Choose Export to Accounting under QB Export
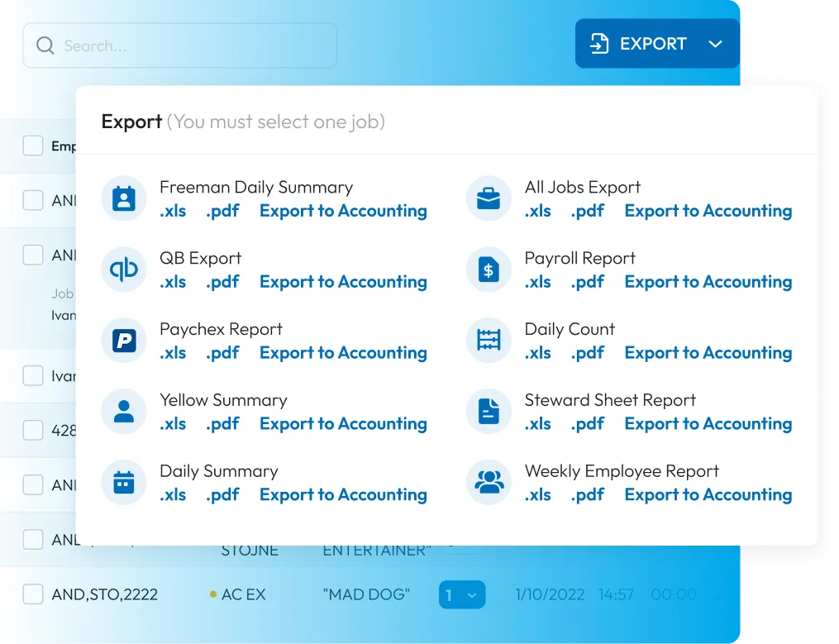The width and height of the screenshot is (839, 644). (x=343, y=282)
